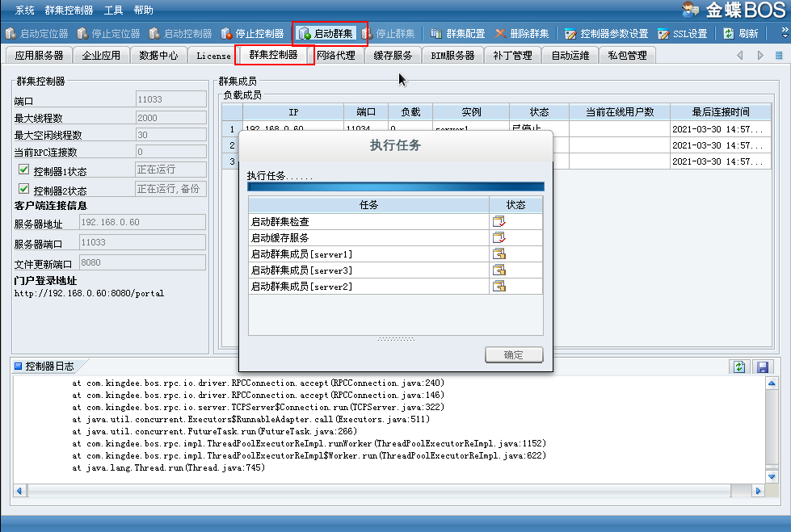
Task: Start the cluster with 启动群集
Action: tap(326, 33)
